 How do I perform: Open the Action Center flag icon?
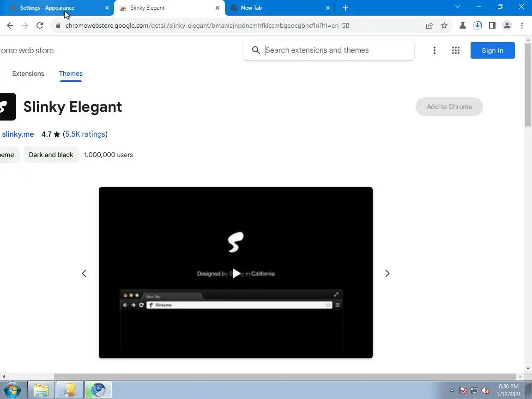click(463, 391)
